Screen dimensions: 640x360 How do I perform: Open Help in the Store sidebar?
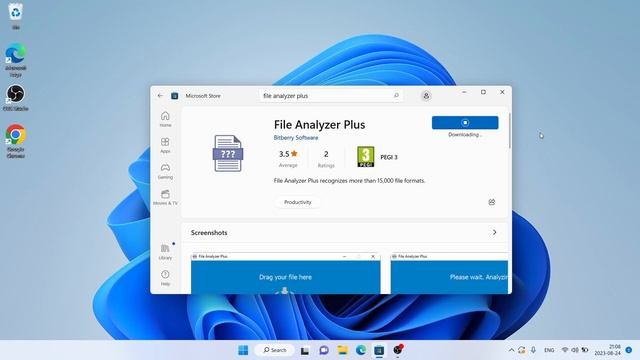[165, 278]
